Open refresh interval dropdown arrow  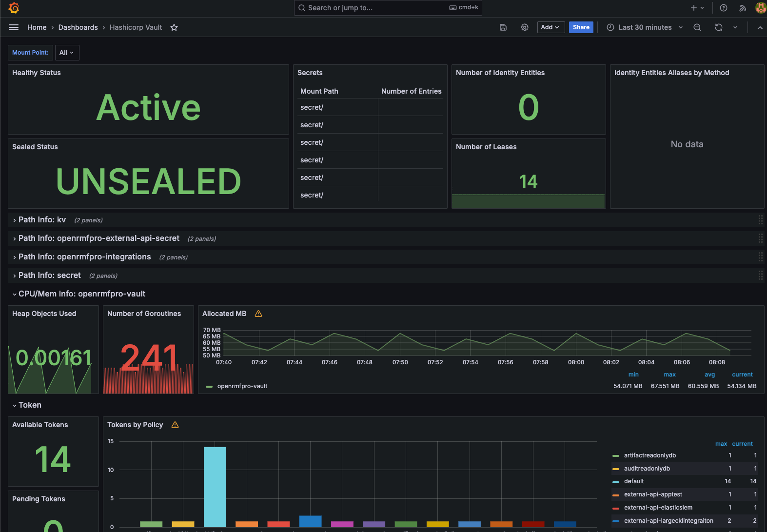point(735,27)
